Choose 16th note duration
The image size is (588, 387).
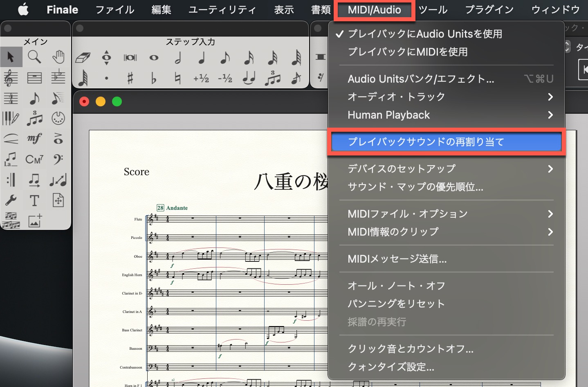coord(249,58)
